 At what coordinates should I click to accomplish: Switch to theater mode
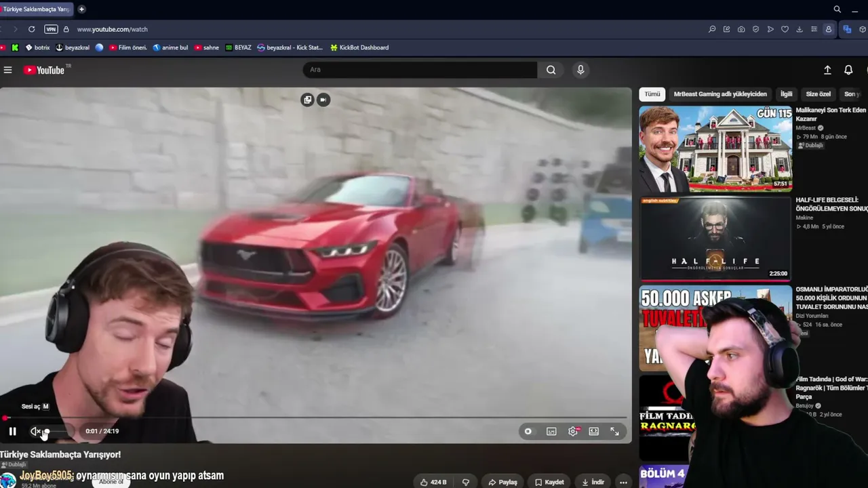coord(594,431)
